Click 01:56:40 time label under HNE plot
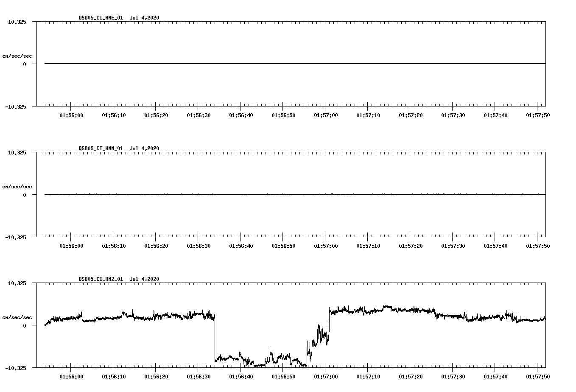This screenshot has width=576, height=392. [x=241, y=115]
